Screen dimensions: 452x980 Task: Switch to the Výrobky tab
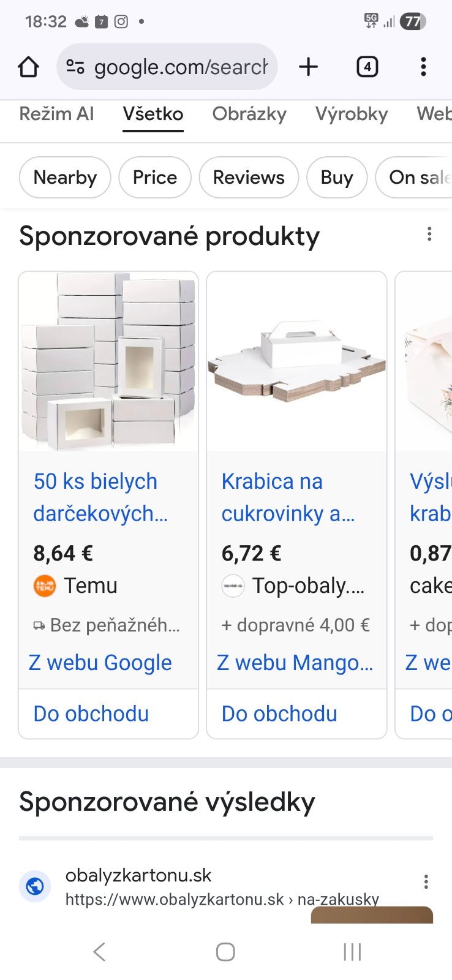[x=352, y=114]
